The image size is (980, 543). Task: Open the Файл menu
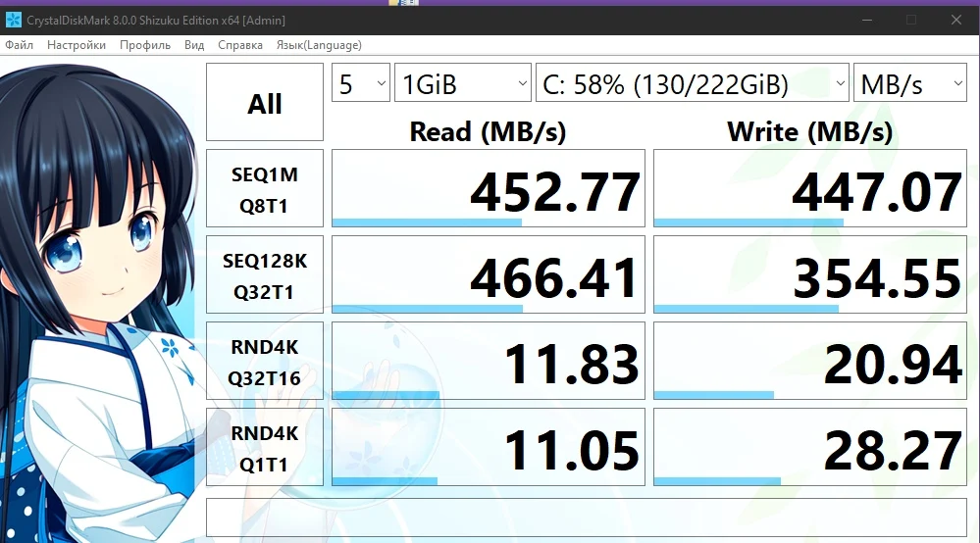pyautogui.click(x=20, y=45)
